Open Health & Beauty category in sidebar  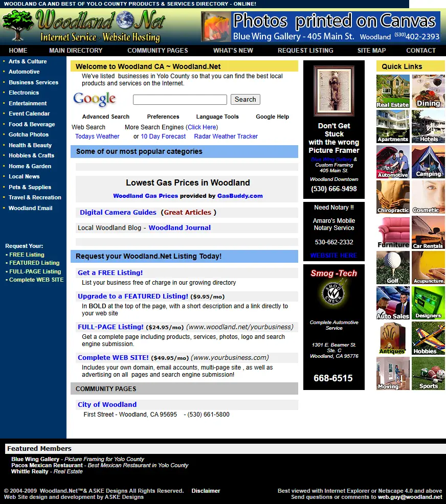coord(30,145)
